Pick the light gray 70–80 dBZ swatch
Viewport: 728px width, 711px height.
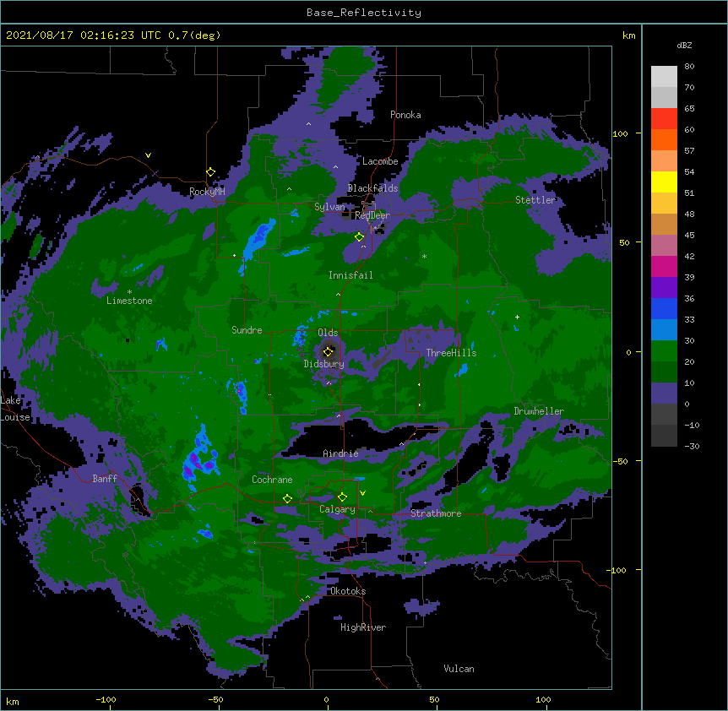664,76
